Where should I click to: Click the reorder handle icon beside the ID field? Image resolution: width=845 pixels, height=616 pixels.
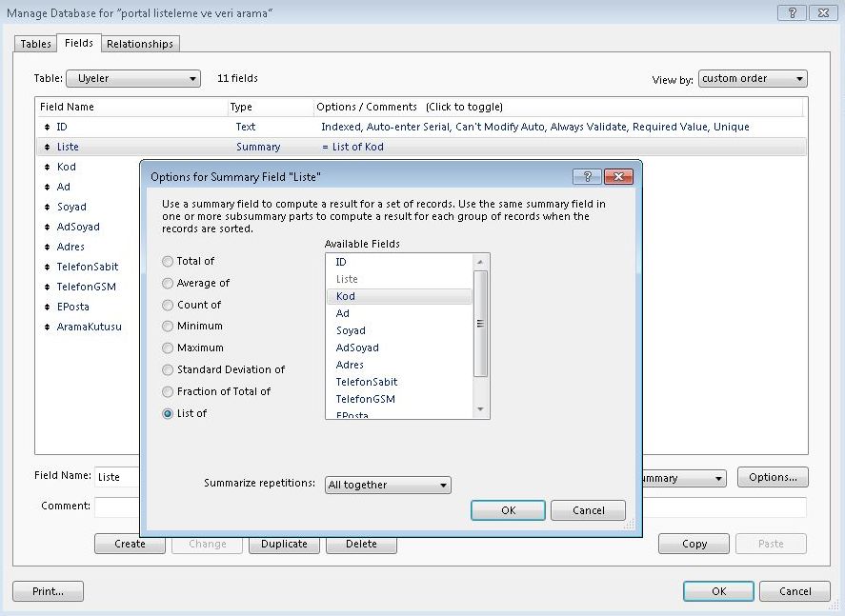click(x=47, y=127)
